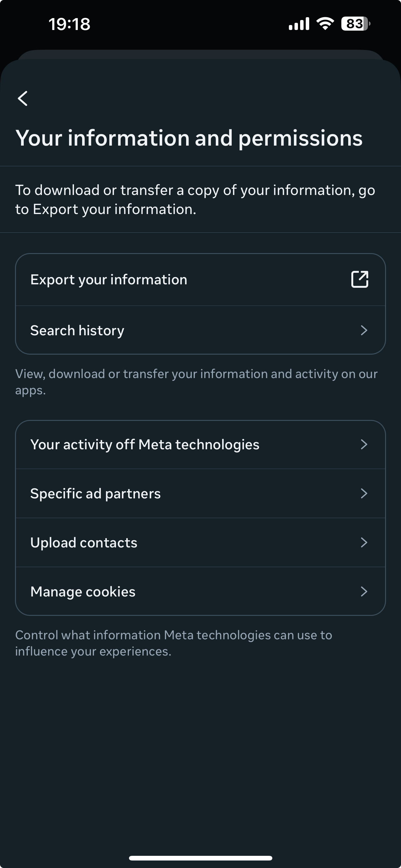The width and height of the screenshot is (401, 868).
Task: Tap the Specific ad partners chevron
Action: pyautogui.click(x=364, y=494)
